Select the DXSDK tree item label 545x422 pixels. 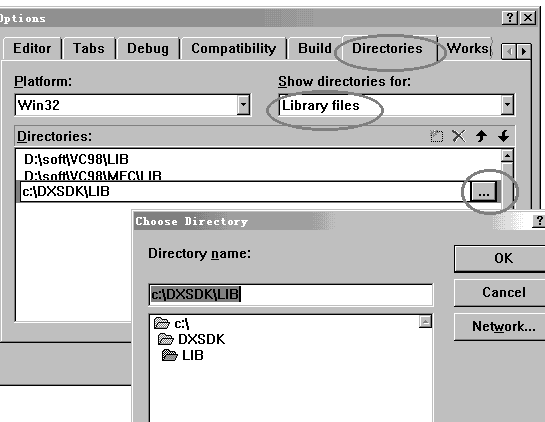click(x=202, y=339)
